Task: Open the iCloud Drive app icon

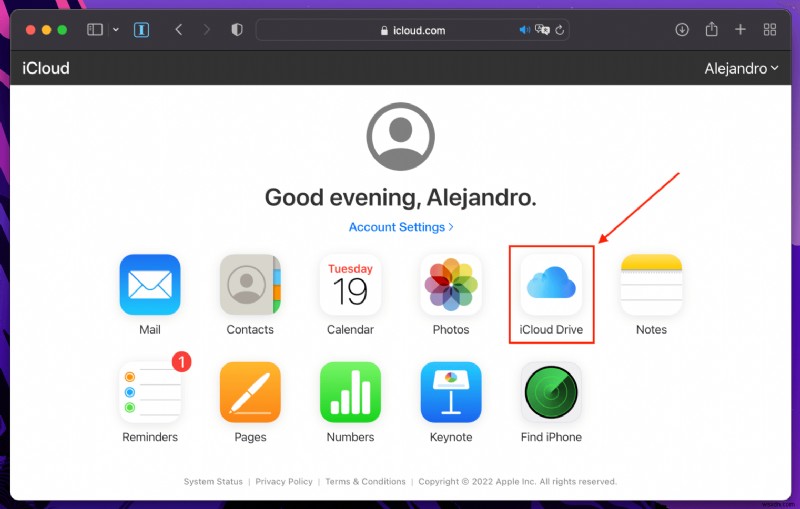Action: click(x=551, y=285)
